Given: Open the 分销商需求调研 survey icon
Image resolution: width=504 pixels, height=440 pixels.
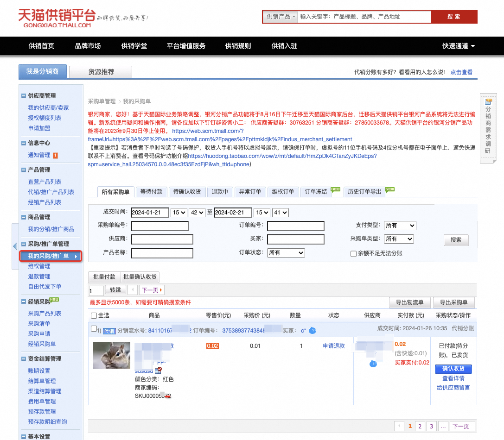Looking at the screenshot, I should [x=488, y=102].
